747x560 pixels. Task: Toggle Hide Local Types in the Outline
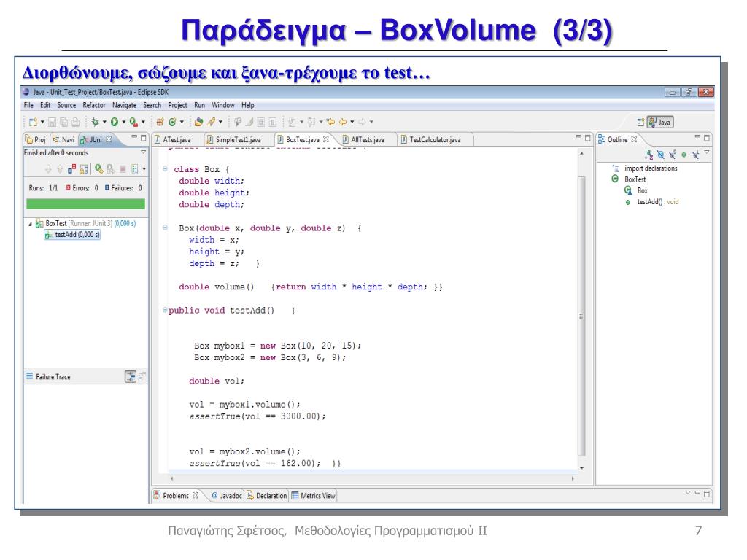coord(695,155)
